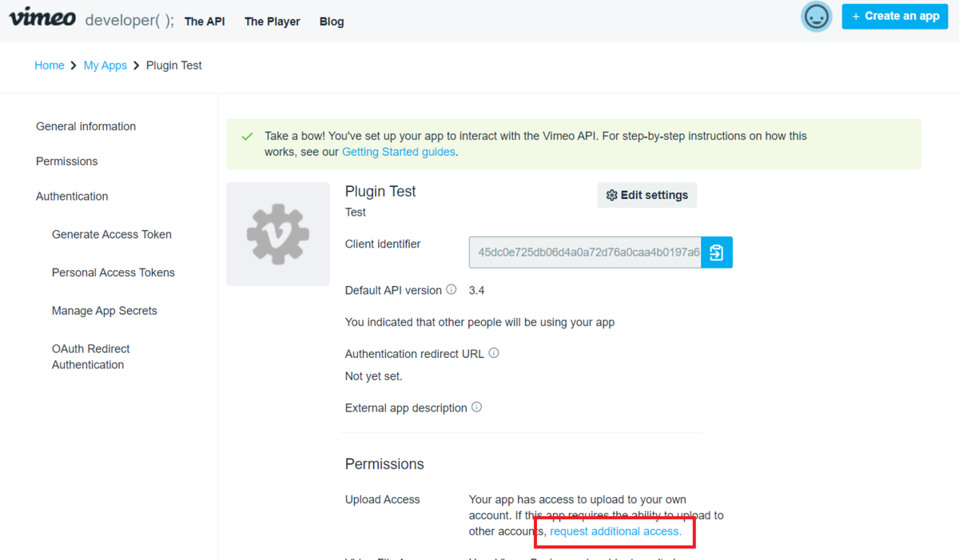Image resolution: width=959 pixels, height=560 pixels.
Task: Select General information in sidebar
Action: pyautogui.click(x=86, y=126)
